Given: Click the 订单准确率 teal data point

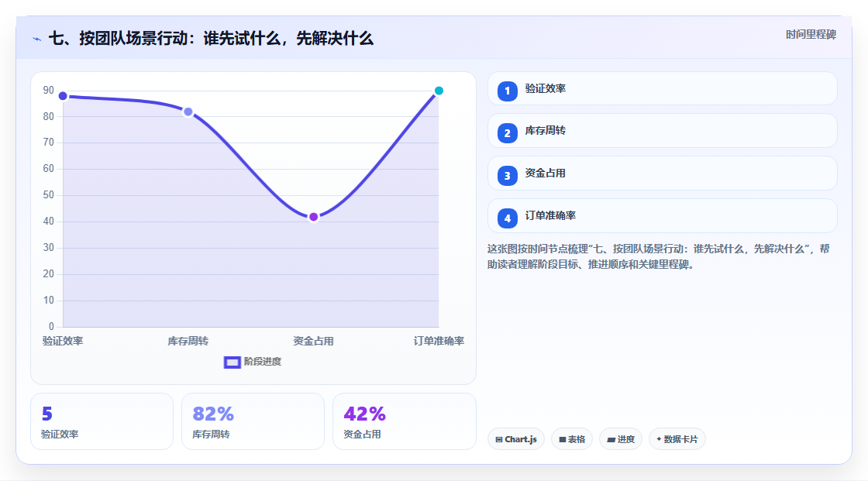Looking at the screenshot, I should pos(439,91).
